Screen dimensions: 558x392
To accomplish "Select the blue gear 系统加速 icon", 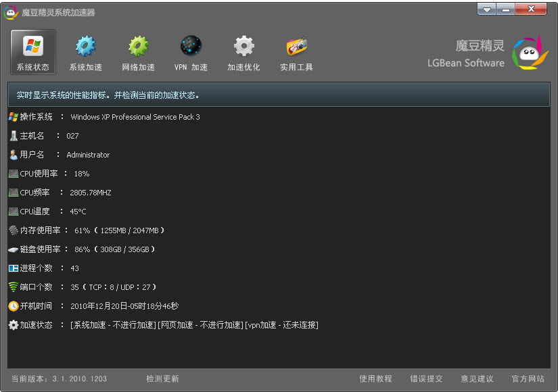I will pos(86,46).
